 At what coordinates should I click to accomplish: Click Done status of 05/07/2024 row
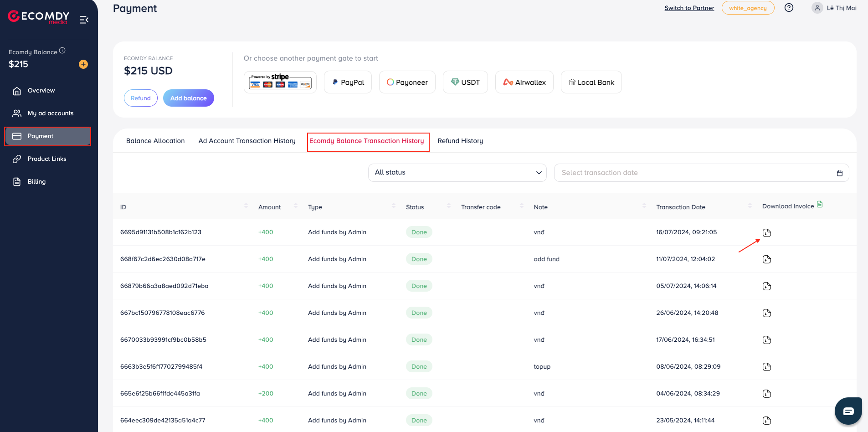[x=419, y=286]
